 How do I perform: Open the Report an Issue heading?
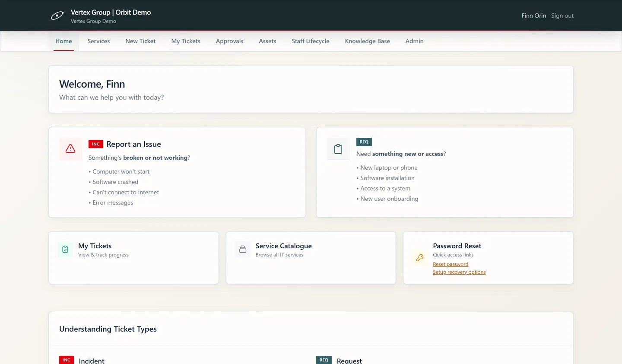point(134,144)
